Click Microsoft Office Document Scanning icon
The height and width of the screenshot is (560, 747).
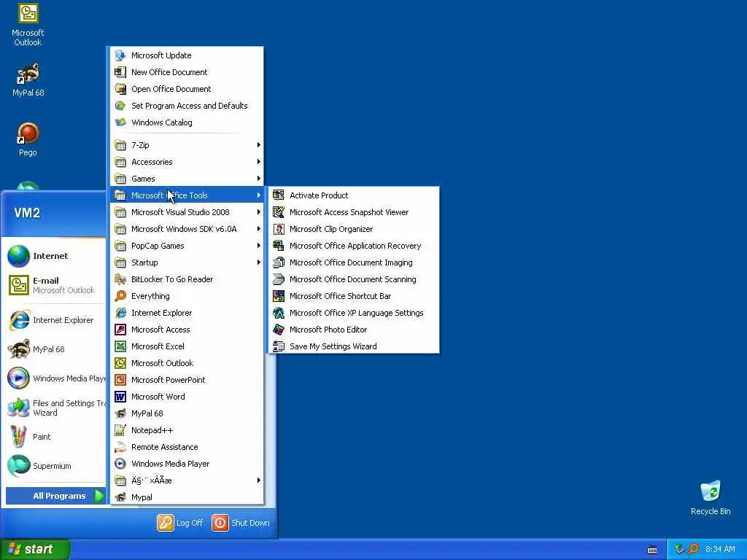tap(279, 279)
